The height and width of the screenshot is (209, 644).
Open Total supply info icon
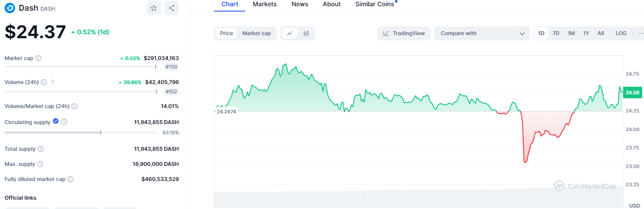pos(41,149)
